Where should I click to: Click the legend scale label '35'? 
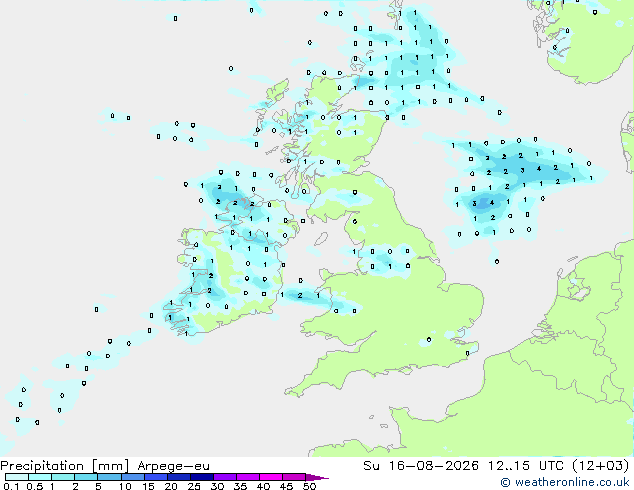pyautogui.click(x=240, y=486)
